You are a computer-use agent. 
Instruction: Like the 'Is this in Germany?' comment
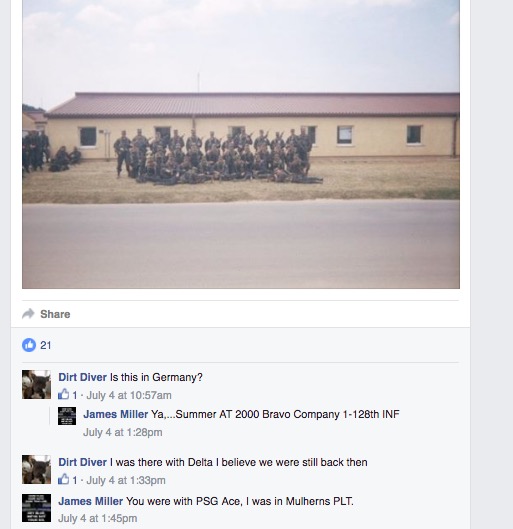(x=63, y=394)
